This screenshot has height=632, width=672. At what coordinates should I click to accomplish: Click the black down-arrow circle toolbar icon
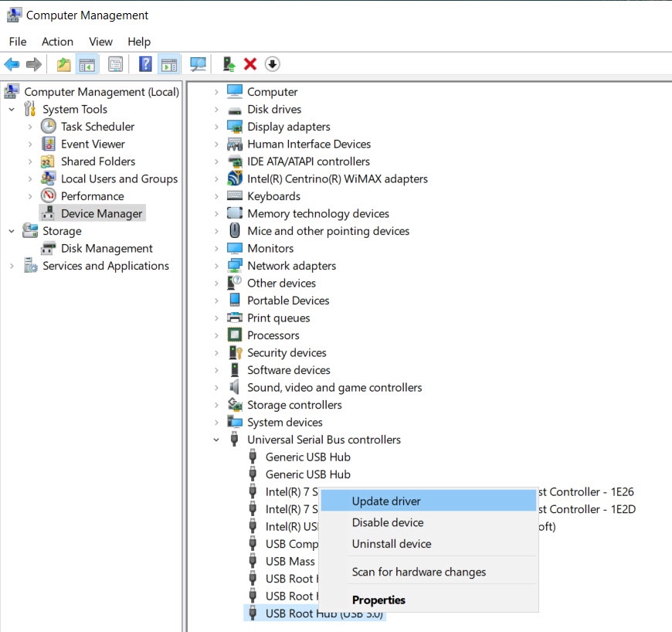(x=272, y=64)
